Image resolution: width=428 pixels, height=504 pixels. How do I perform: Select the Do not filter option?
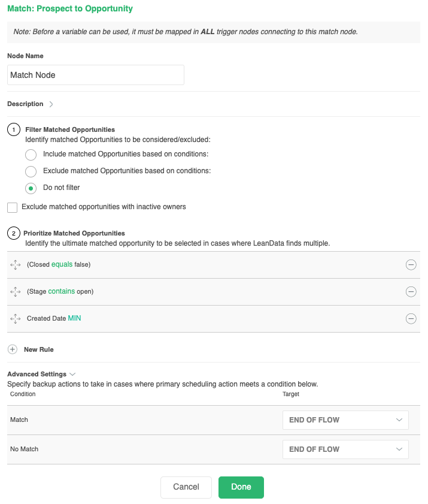31,188
